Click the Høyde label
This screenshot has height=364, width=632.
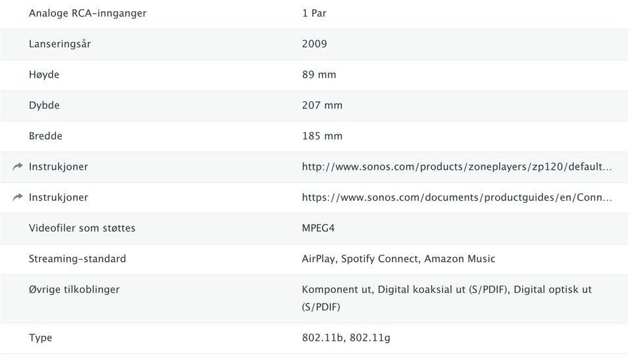[44, 74]
